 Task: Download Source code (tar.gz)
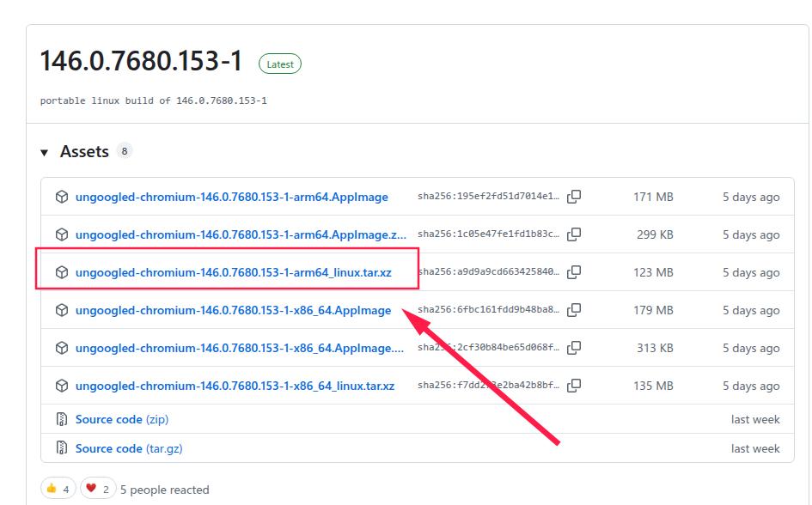click(x=128, y=448)
